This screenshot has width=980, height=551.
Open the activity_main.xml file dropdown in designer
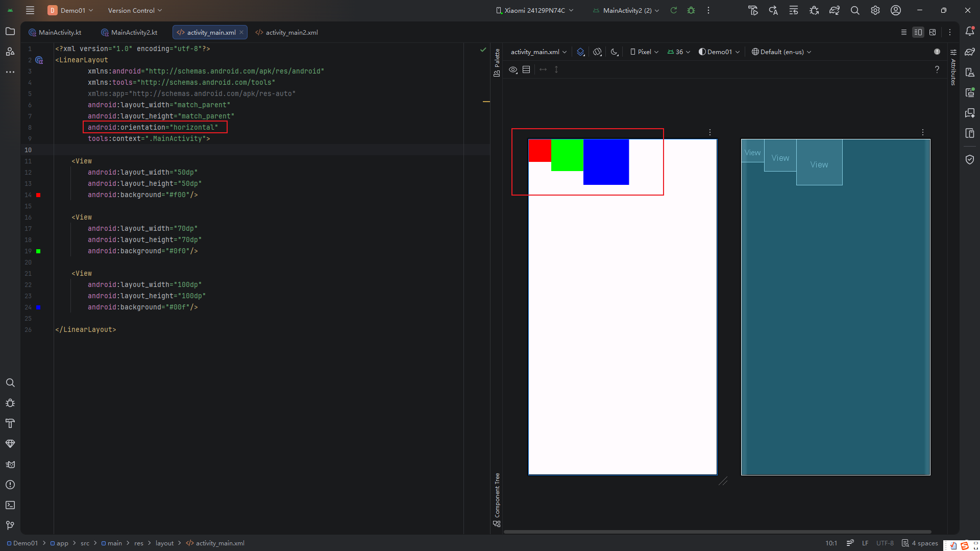click(x=538, y=52)
